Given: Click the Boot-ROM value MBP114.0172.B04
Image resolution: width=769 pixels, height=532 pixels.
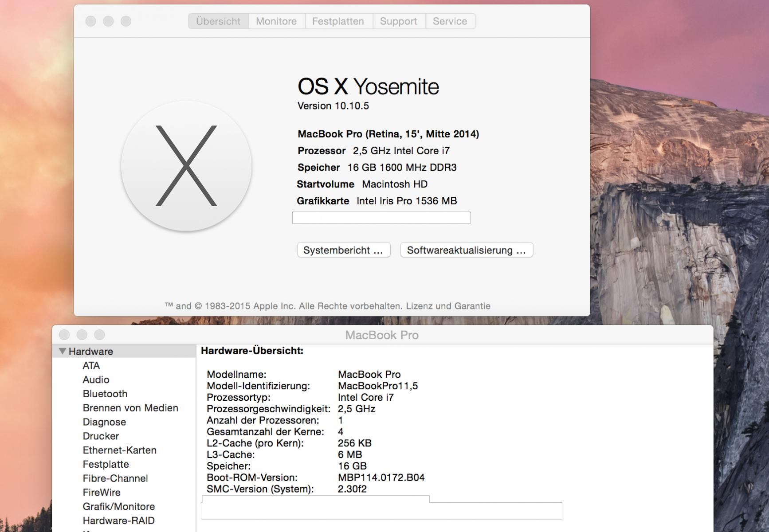Looking at the screenshot, I should [381, 478].
